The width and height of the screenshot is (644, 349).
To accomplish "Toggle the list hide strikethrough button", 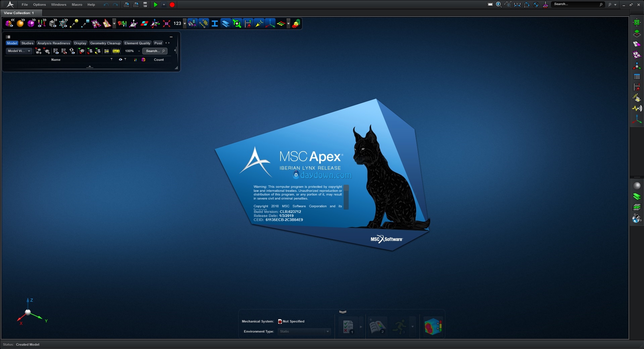I will click(64, 51).
